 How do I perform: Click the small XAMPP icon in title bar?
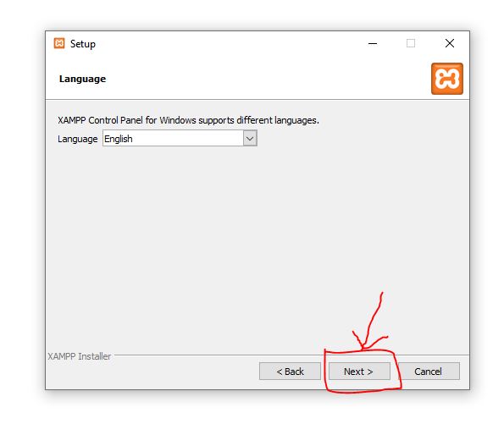coord(59,43)
